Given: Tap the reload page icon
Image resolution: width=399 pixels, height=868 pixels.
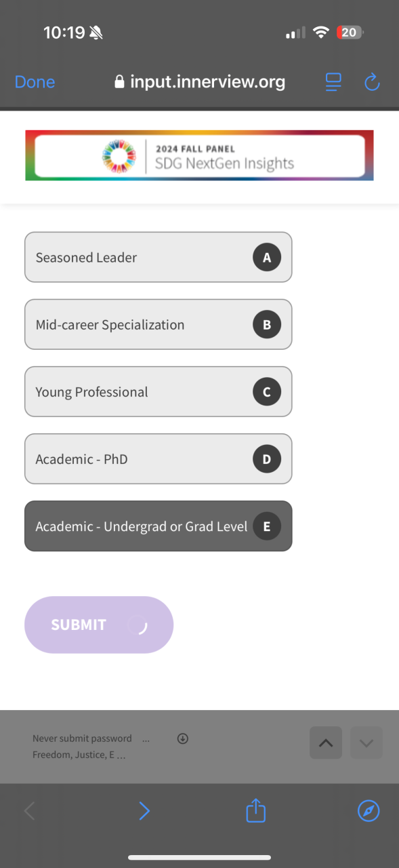Looking at the screenshot, I should (372, 82).
